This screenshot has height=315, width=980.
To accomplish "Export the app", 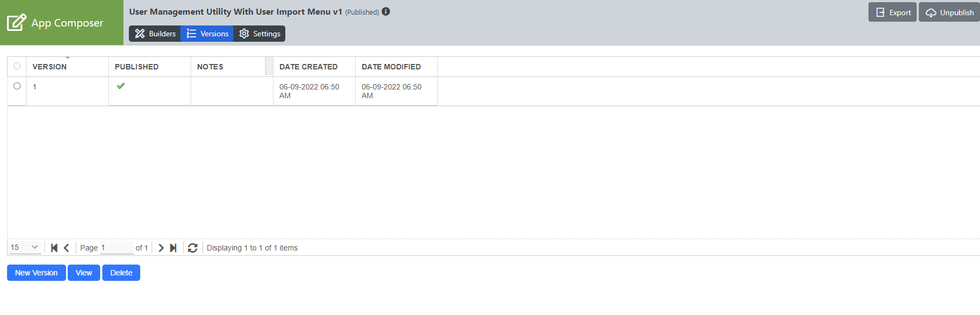I will 892,12.
